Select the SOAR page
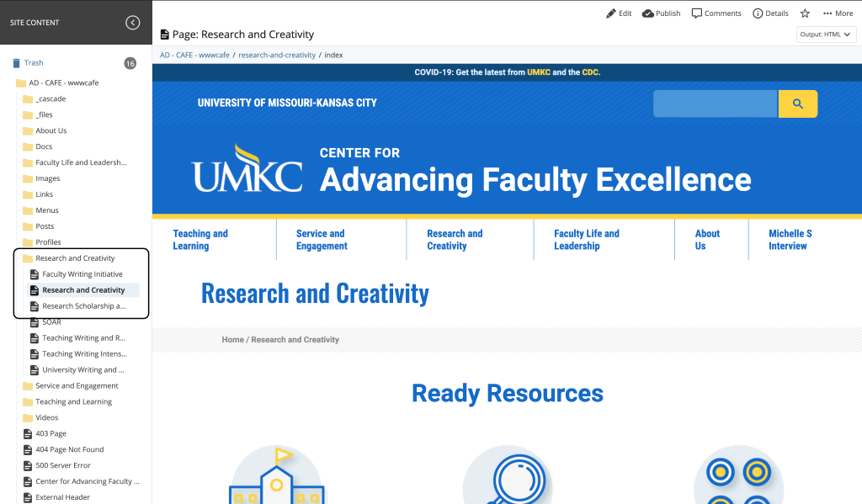 point(45,322)
